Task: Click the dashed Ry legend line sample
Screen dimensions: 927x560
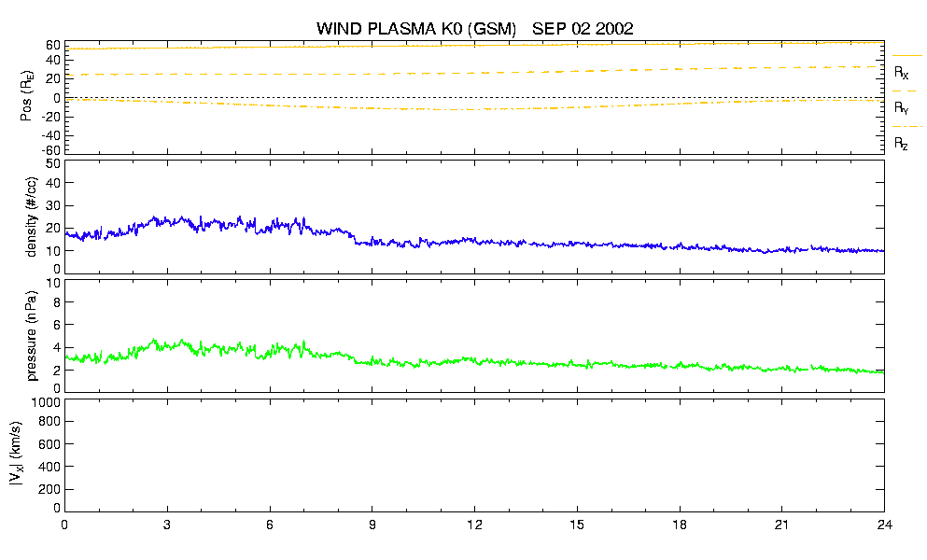Action: click(905, 91)
